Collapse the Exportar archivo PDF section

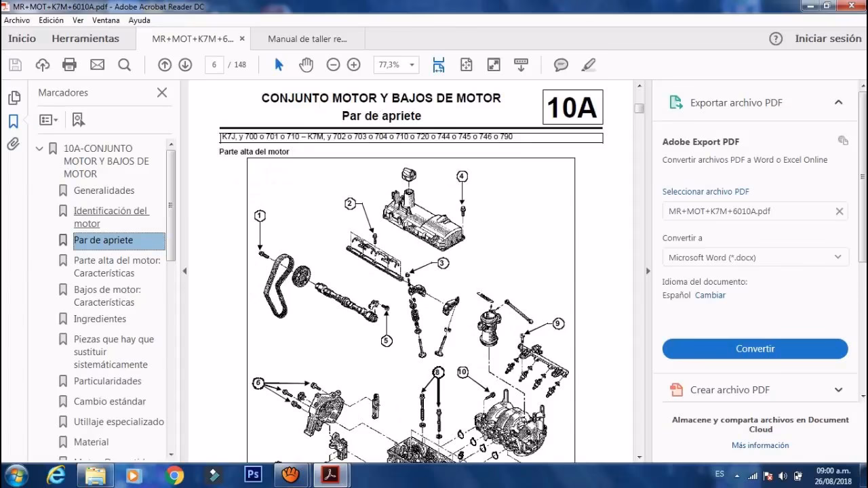coord(839,102)
